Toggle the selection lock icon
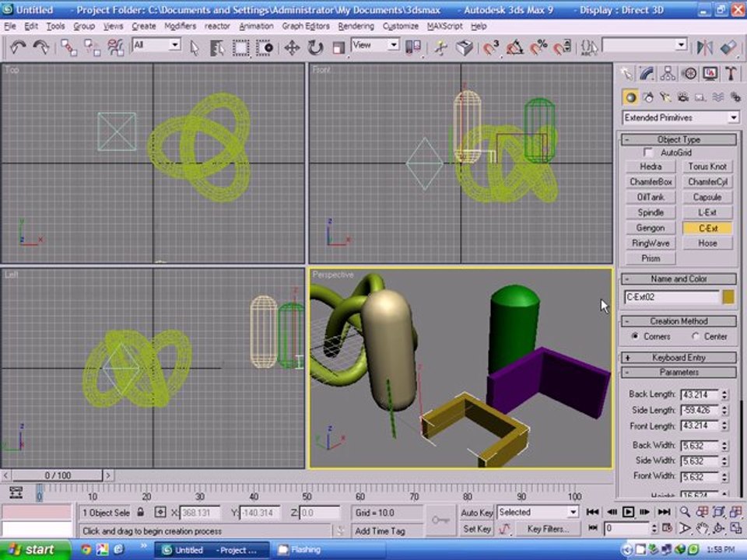747x560 pixels. 140,513
